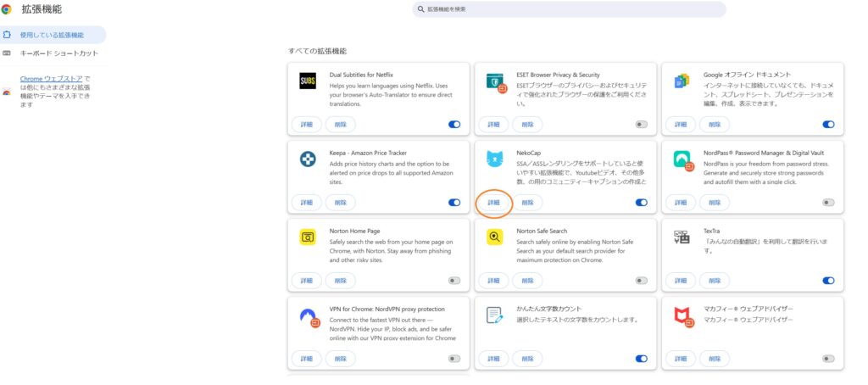Click the magnifier icon in search bar
The height and width of the screenshot is (385, 868).
pos(421,9)
